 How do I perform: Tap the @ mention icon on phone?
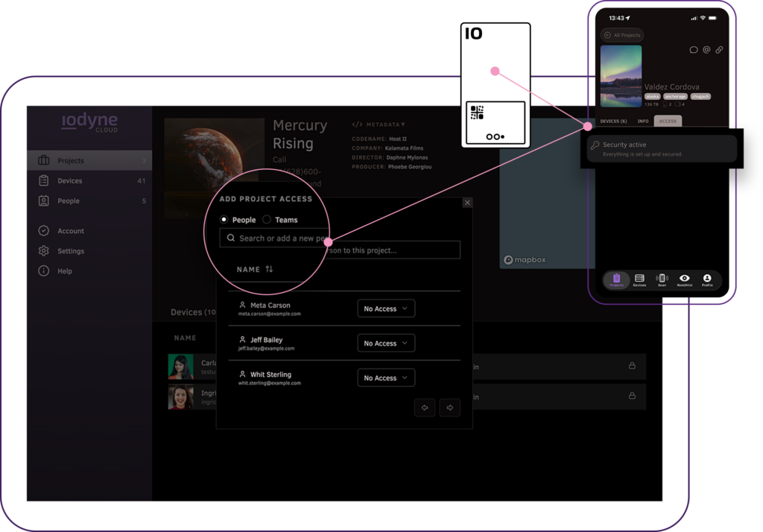[706, 50]
